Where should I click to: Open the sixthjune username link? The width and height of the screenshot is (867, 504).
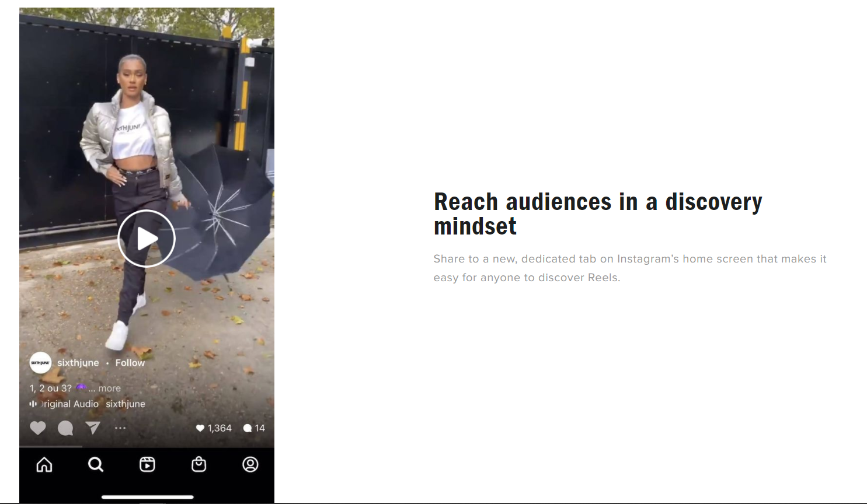point(78,363)
